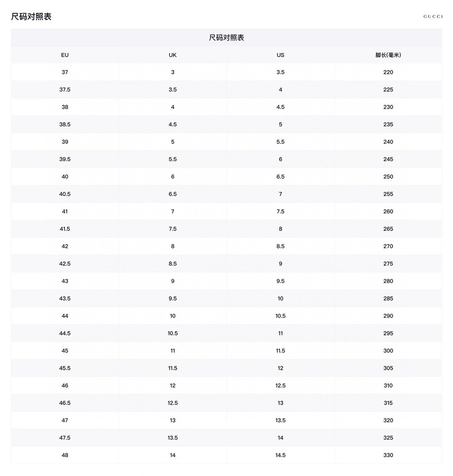Select EU size 44.5 cell
This screenshot has height=476, width=453.
[65, 333]
